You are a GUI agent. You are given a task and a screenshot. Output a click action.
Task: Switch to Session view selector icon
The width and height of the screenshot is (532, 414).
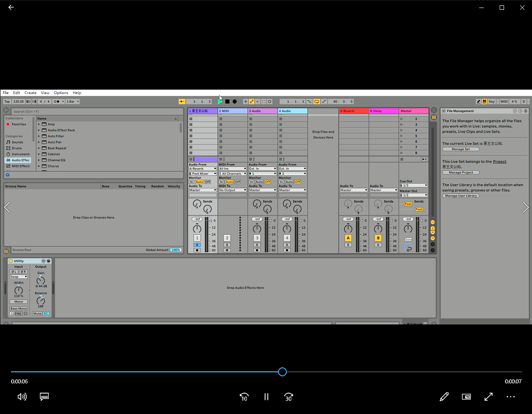click(x=434, y=117)
